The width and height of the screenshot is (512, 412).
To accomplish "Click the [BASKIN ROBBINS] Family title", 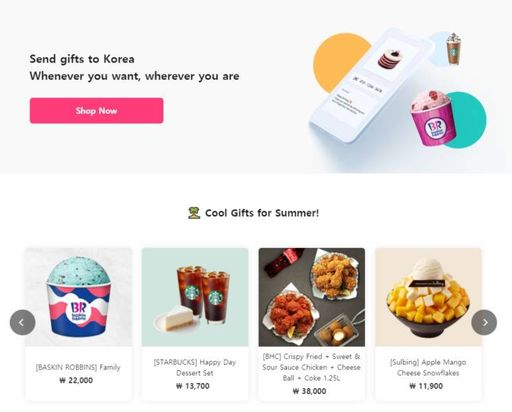I will [x=78, y=367].
